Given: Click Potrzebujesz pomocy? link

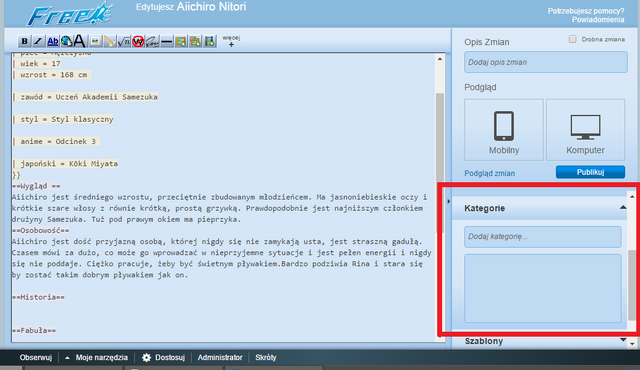Looking at the screenshot, I should tap(586, 11).
